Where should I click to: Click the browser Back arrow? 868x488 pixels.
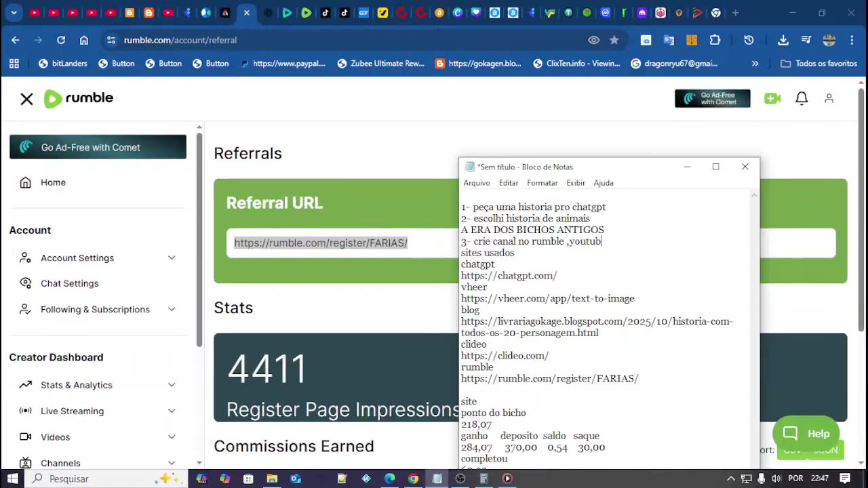click(x=15, y=40)
